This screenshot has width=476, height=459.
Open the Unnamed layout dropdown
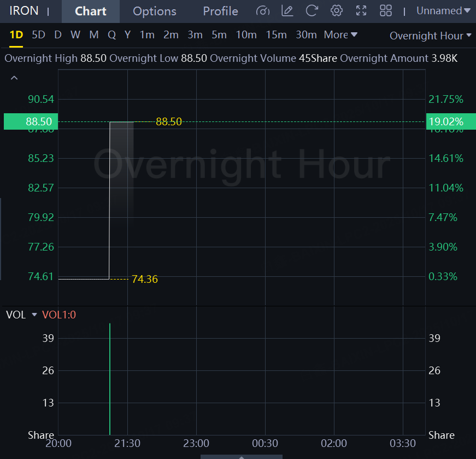click(x=443, y=11)
